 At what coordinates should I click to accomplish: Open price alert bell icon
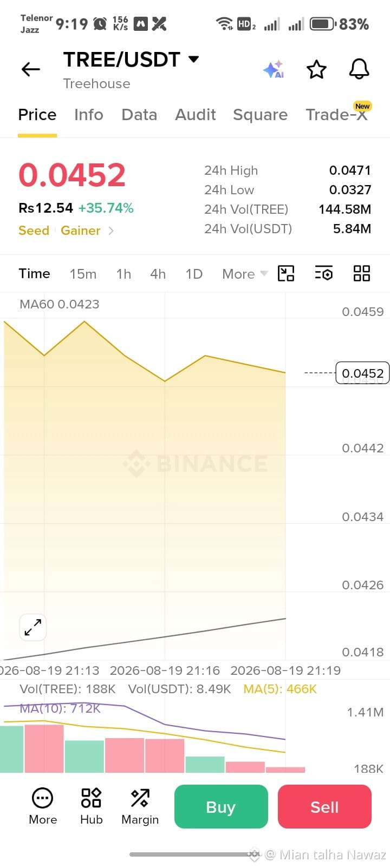click(359, 69)
